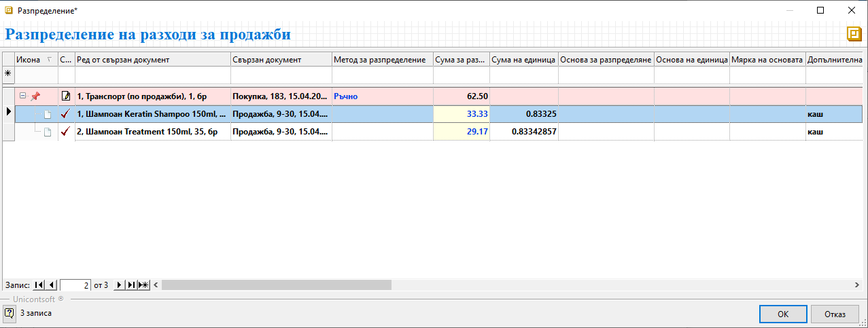The image size is (868, 328).
Task: Go to first record navigation button
Action: (x=39, y=285)
